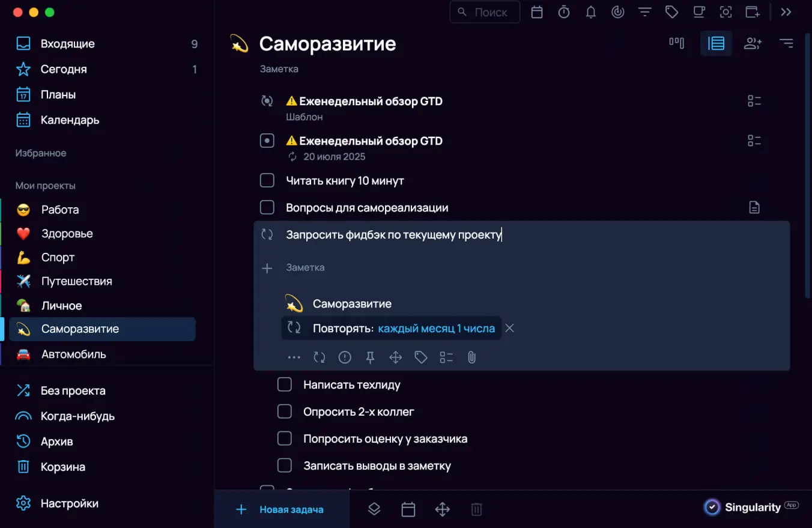812x528 pixels.
Task: Check off Читать книгу 10 минут
Action: point(267,180)
